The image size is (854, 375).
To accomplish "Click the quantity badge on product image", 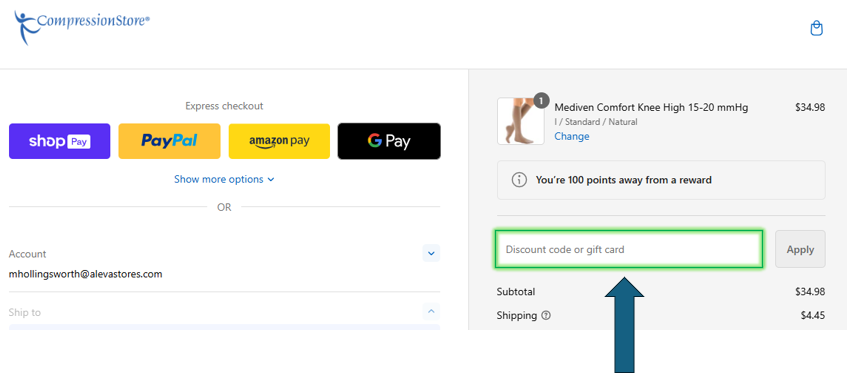I will pos(540,101).
